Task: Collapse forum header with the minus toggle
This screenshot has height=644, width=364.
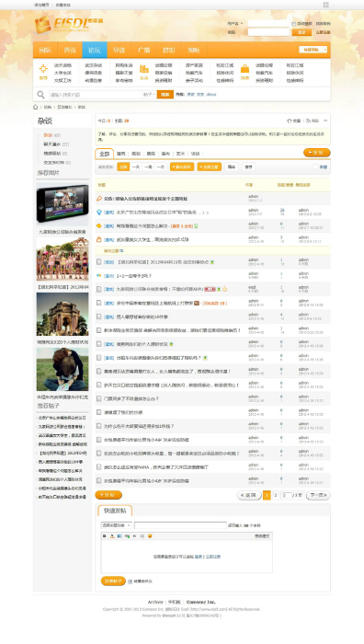Action: point(325,121)
